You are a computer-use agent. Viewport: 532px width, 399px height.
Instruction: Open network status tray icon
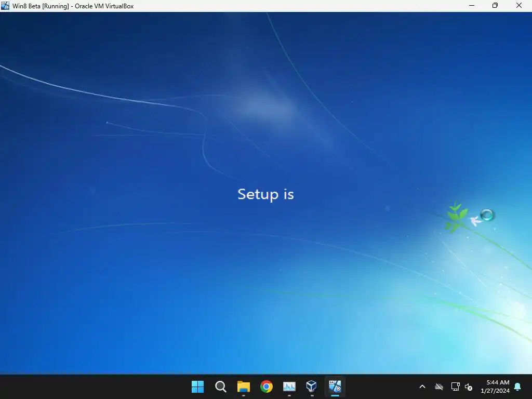(x=455, y=387)
